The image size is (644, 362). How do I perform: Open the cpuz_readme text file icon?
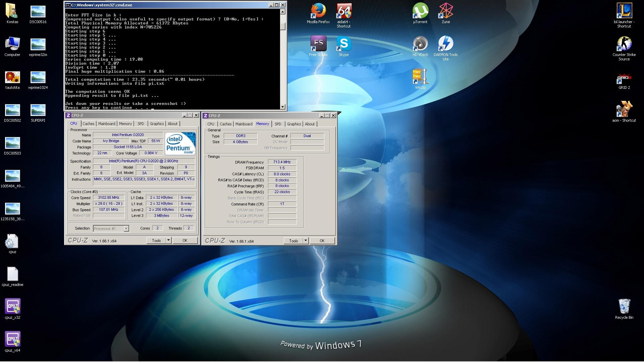coord(12,276)
